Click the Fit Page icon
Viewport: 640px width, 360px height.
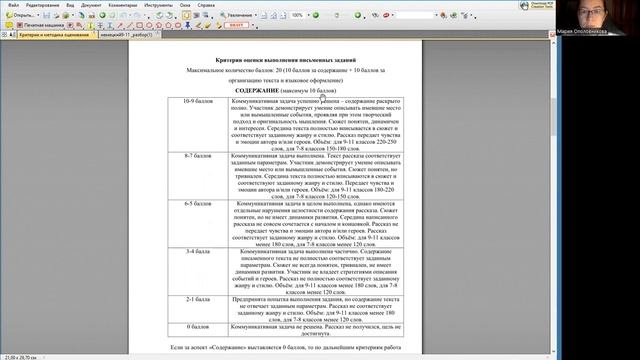273,15
